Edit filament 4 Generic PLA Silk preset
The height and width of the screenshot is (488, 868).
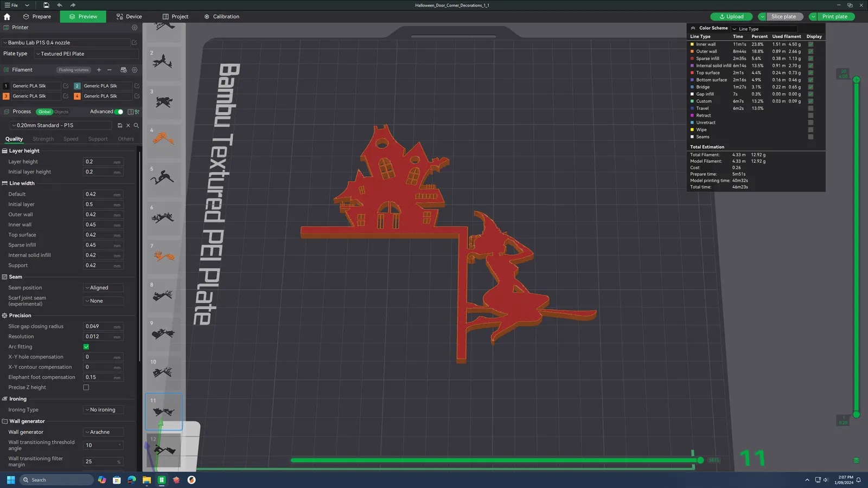coord(137,96)
